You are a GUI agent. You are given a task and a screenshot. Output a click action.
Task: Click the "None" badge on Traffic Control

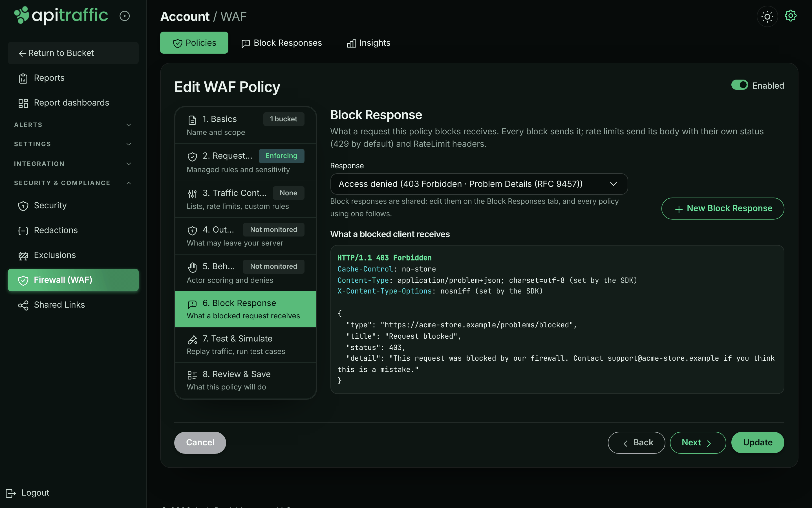coord(288,193)
